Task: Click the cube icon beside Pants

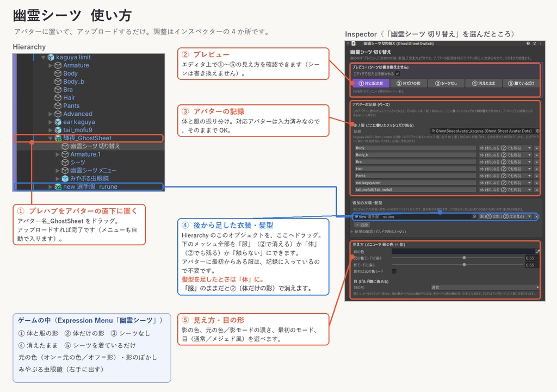Action: pyautogui.click(x=58, y=106)
